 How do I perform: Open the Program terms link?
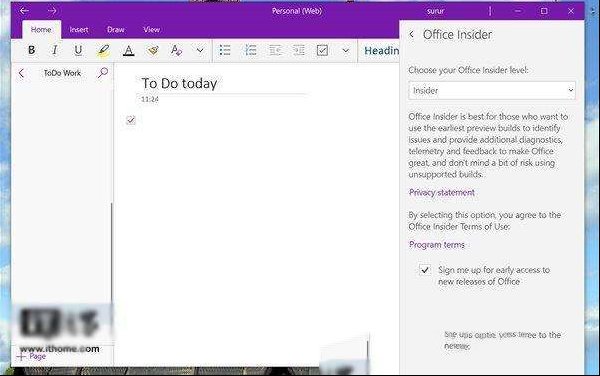[x=437, y=245]
